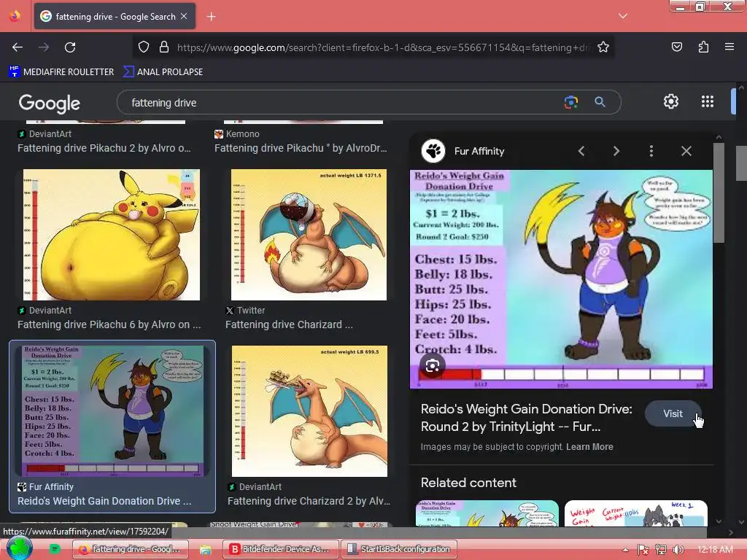Open Fattening drive Pikachu 2 by Alvro link
Viewport: 747px width, 560px height.
click(104, 148)
